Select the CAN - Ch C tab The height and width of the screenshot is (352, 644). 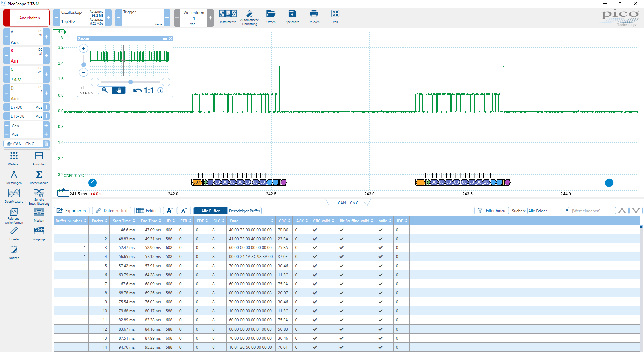click(x=348, y=203)
